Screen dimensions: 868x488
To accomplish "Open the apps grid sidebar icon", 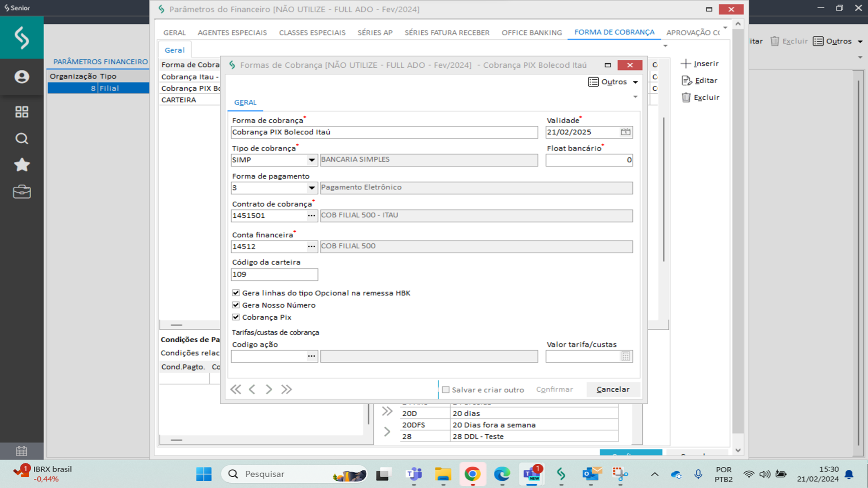I will pyautogui.click(x=22, y=112).
